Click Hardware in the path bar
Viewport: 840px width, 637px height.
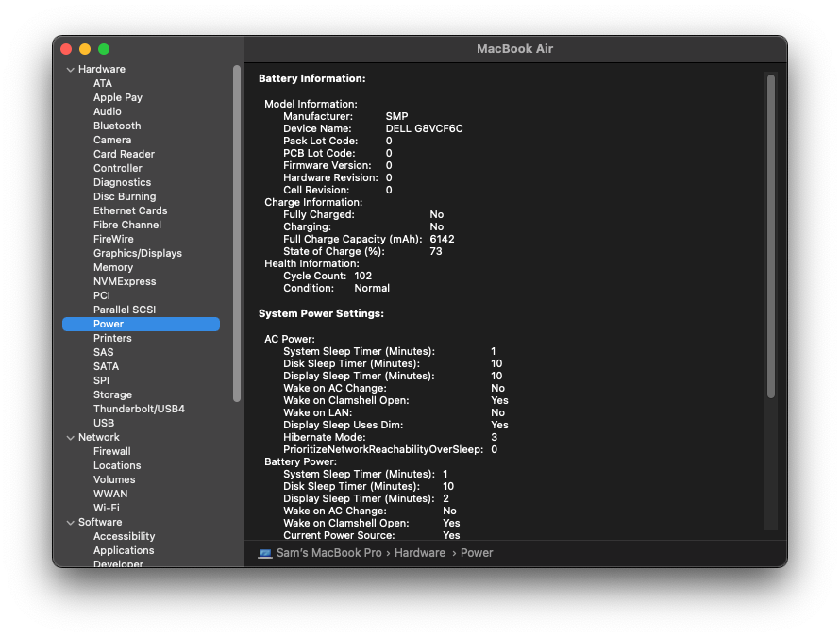tap(419, 553)
